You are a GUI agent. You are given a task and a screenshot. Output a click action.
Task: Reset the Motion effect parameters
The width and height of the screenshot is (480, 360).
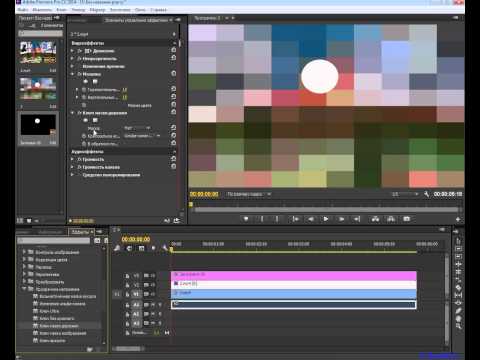(174, 50)
